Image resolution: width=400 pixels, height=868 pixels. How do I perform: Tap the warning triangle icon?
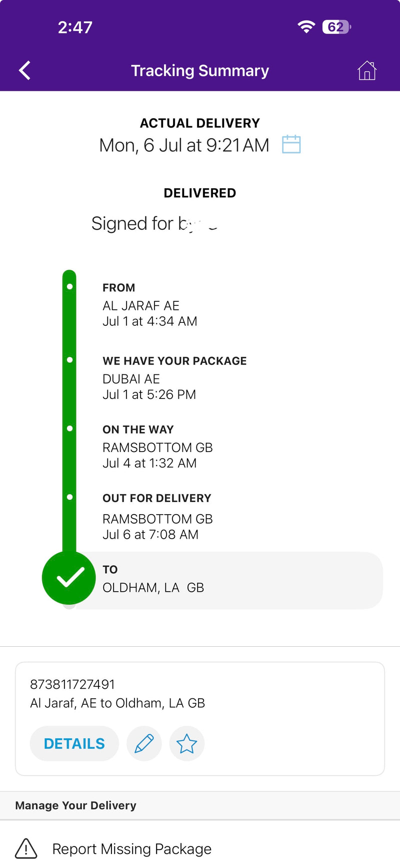[26, 848]
